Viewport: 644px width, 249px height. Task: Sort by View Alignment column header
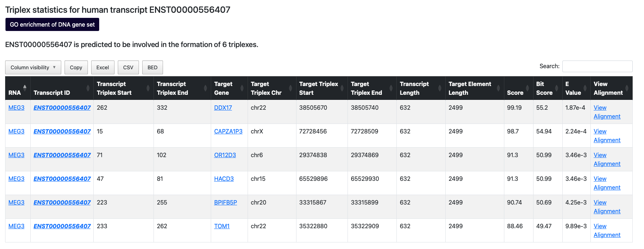pos(612,88)
